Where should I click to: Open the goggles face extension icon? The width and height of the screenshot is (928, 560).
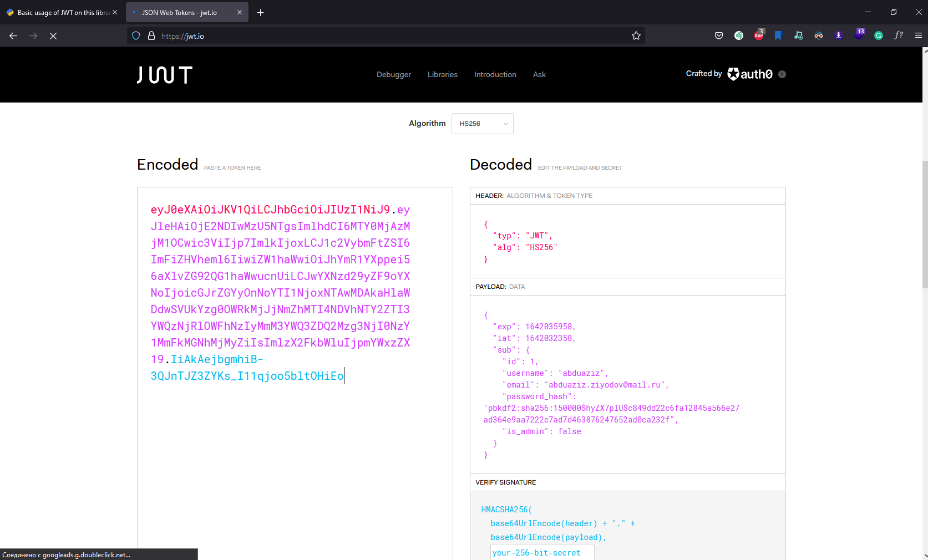[x=819, y=35]
